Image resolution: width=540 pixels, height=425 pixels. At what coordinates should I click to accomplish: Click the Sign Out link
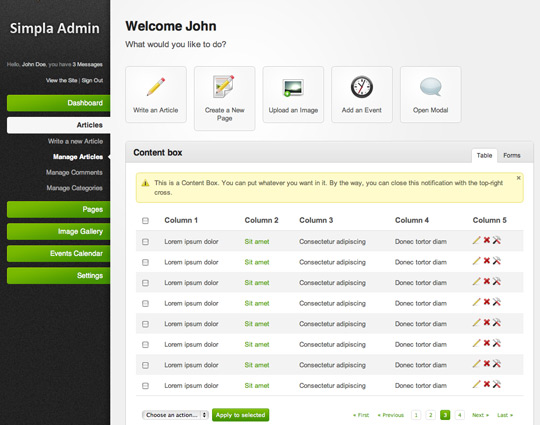(92, 81)
